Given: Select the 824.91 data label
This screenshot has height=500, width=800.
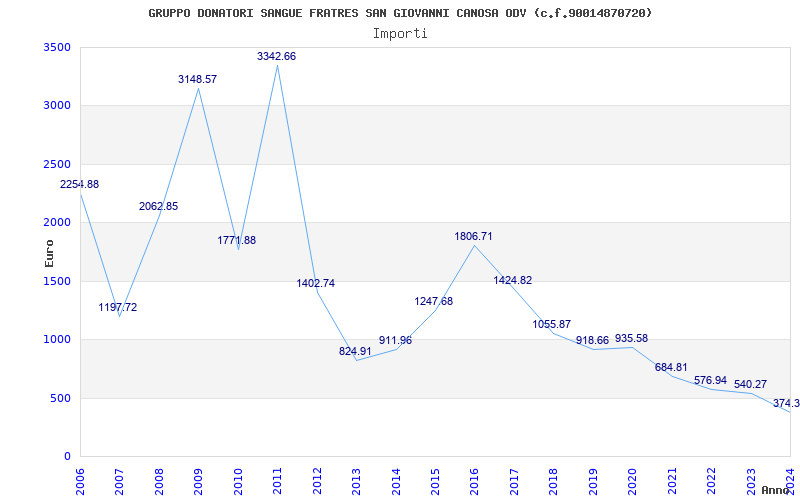Looking at the screenshot, I should 358,352.
